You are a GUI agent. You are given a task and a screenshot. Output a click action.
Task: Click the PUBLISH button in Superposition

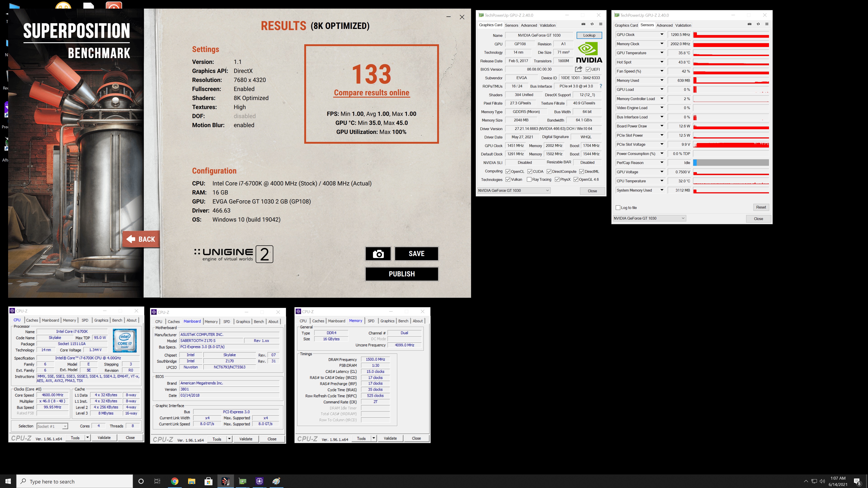coord(402,274)
